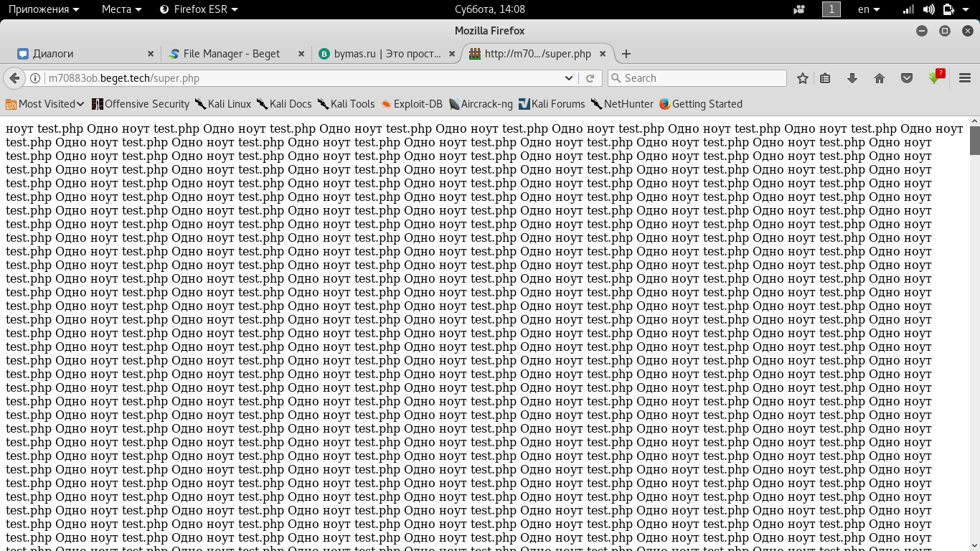Reload the page with the refresh icon
This screenshot has width=980, height=551.
pyautogui.click(x=590, y=78)
